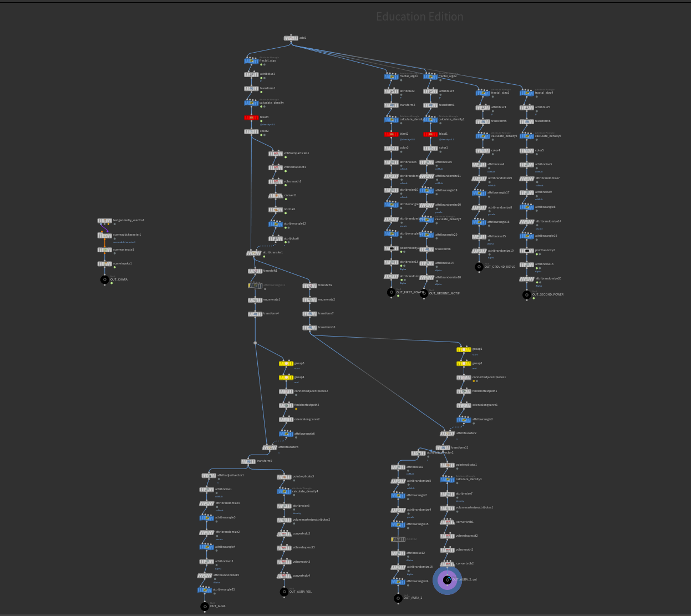The height and width of the screenshot is (616, 691).
Task: Select the OUT_GROUND_EXPLO null node icon
Action: pyautogui.click(x=479, y=267)
